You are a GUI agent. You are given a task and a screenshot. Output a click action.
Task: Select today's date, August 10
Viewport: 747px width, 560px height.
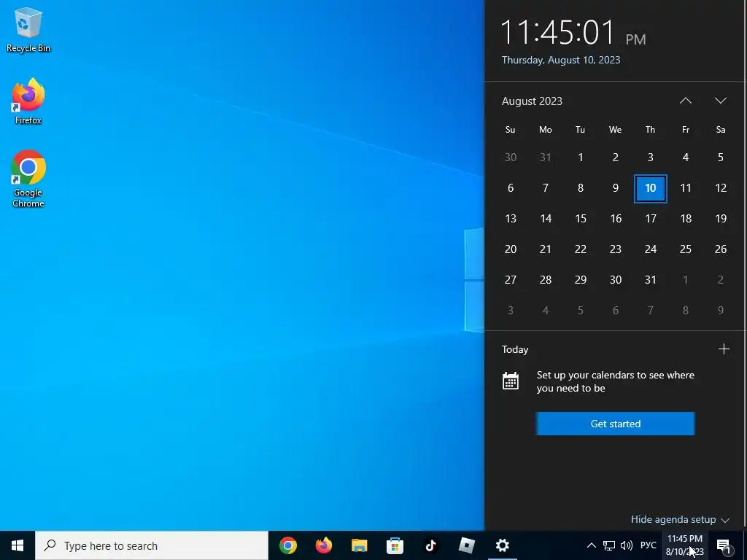650,188
